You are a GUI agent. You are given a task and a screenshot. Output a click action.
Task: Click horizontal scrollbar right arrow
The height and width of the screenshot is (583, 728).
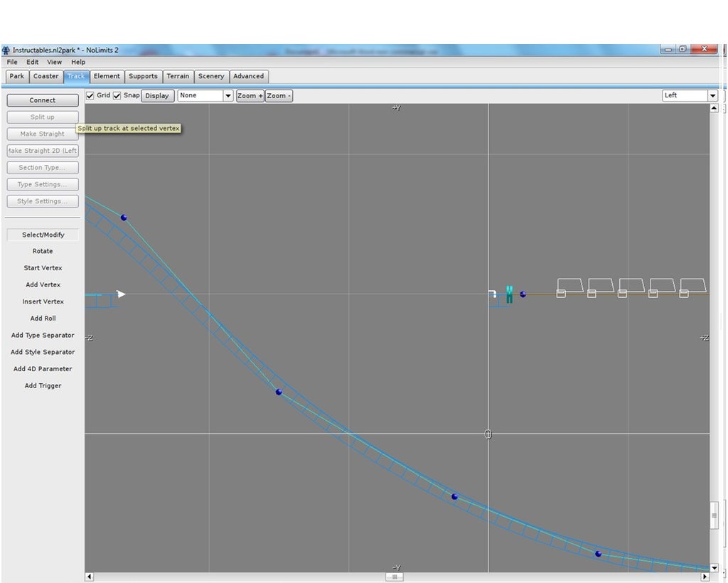click(705, 577)
